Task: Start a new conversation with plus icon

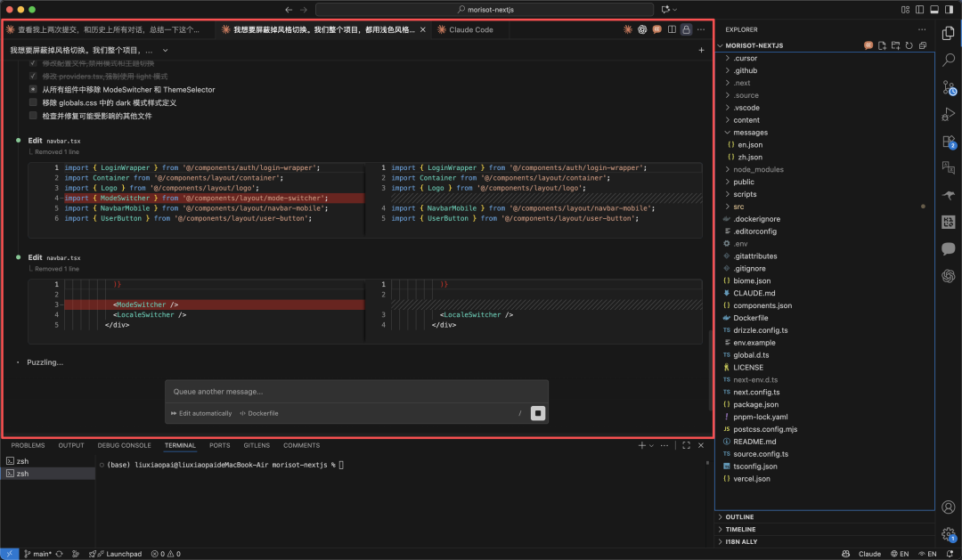Action: click(701, 50)
